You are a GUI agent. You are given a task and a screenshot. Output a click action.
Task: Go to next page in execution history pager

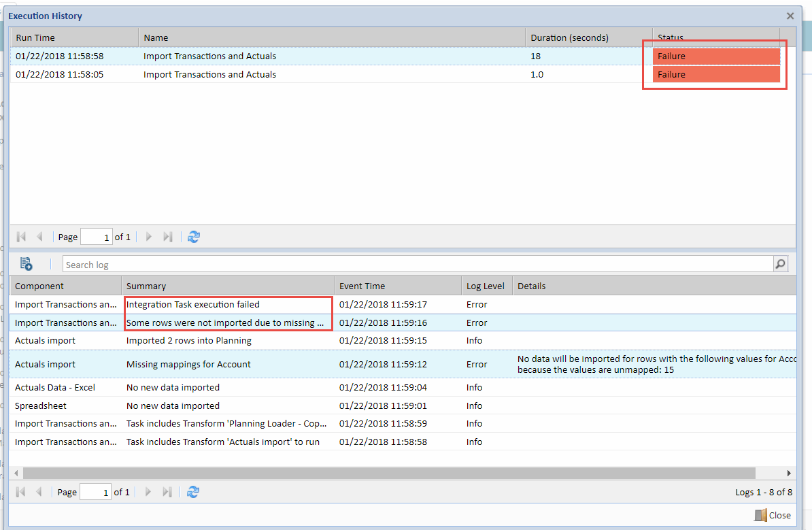[x=149, y=237]
